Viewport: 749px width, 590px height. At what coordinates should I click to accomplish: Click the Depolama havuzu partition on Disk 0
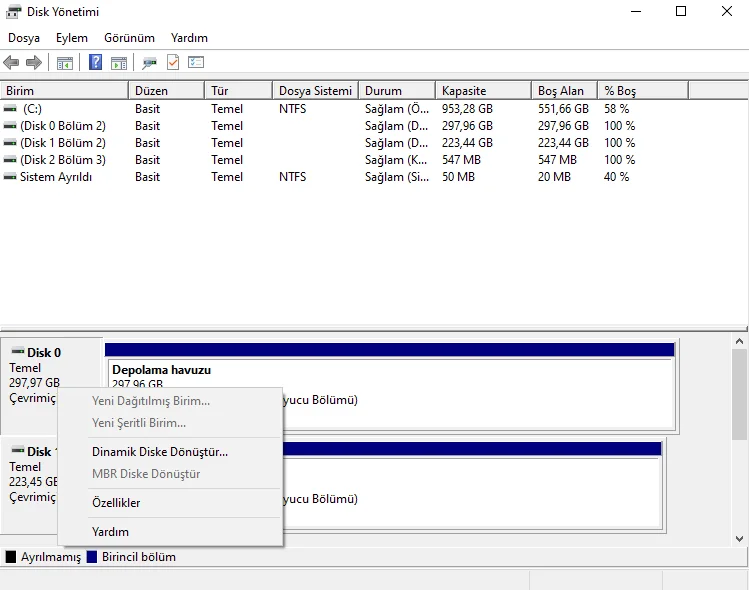(x=390, y=378)
